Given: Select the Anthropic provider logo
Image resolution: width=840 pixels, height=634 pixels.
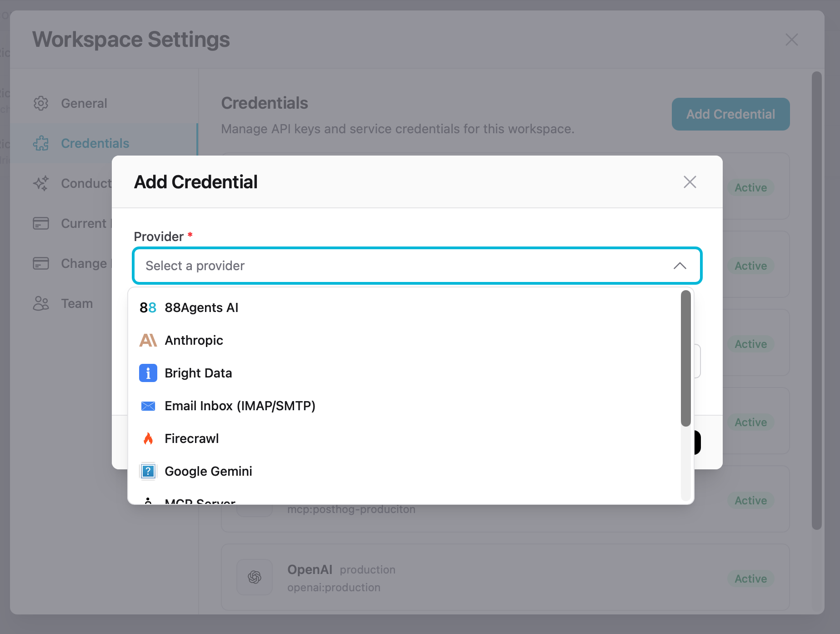Looking at the screenshot, I should 147,340.
